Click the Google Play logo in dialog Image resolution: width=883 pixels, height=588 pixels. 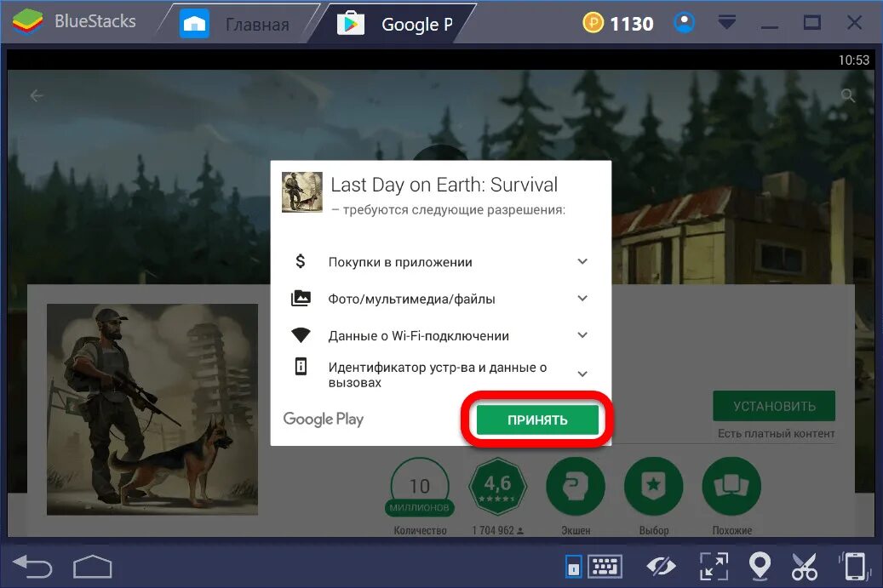point(324,420)
